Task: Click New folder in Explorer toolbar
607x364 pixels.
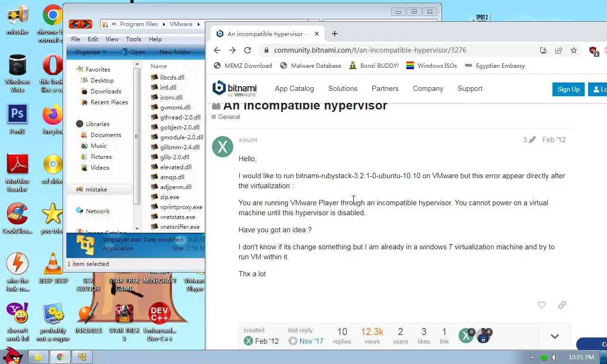Action: (x=175, y=52)
